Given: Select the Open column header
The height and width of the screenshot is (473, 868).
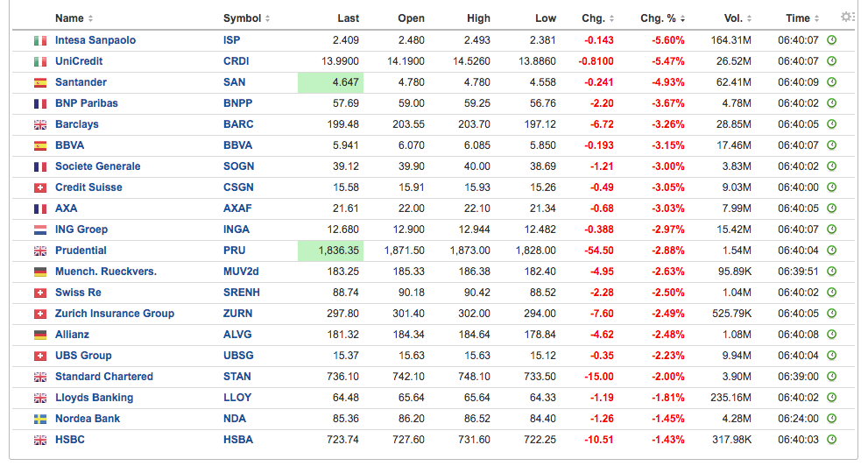Looking at the screenshot, I should point(412,18).
